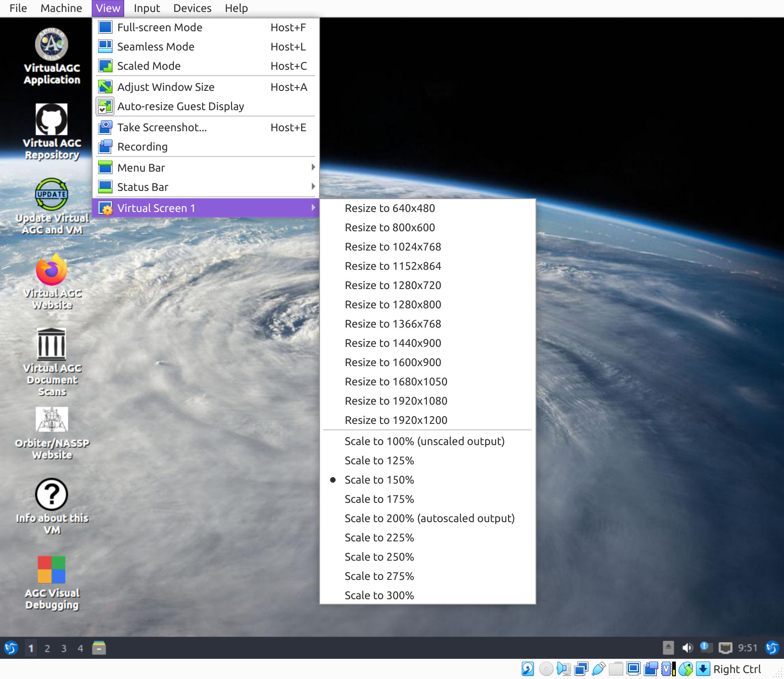Open the guest start menu bird icon
Viewport: 784px width, 679px height.
click(11, 648)
